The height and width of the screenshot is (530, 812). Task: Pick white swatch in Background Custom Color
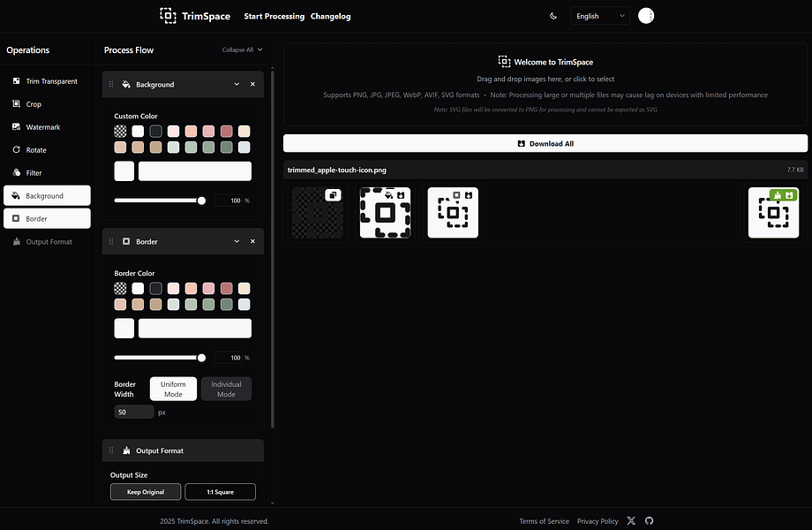(x=138, y=131)
